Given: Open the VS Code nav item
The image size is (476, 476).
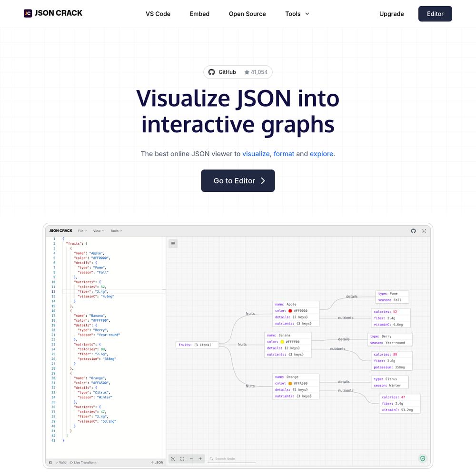Looking at the screenshot, I should 158,14.
